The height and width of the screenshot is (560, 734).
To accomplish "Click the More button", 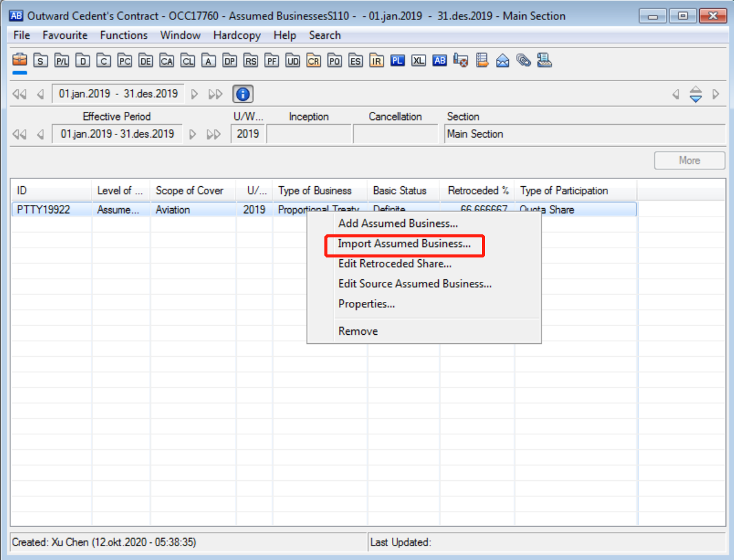I will [x=689, y=161].
